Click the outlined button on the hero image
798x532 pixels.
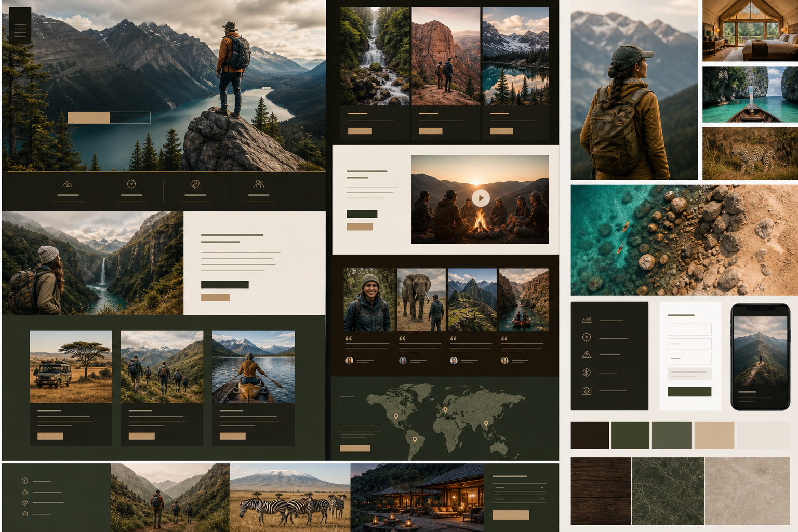point(130,117)
